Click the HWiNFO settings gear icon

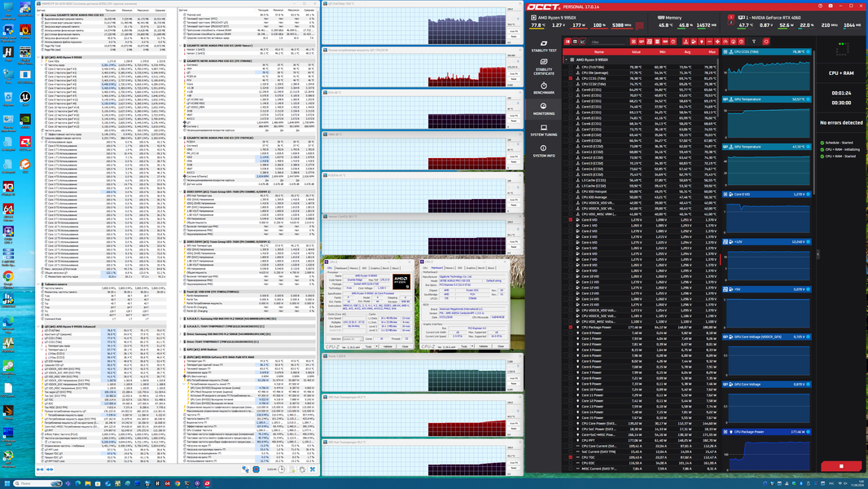[302, 469]
